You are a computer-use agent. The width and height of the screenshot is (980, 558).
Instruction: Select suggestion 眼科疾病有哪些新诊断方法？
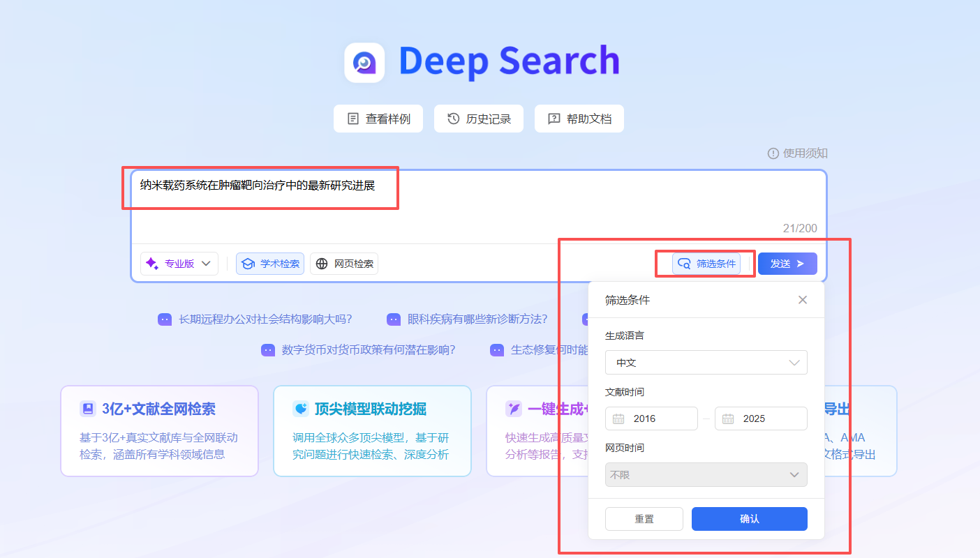[x=477, y=319]
